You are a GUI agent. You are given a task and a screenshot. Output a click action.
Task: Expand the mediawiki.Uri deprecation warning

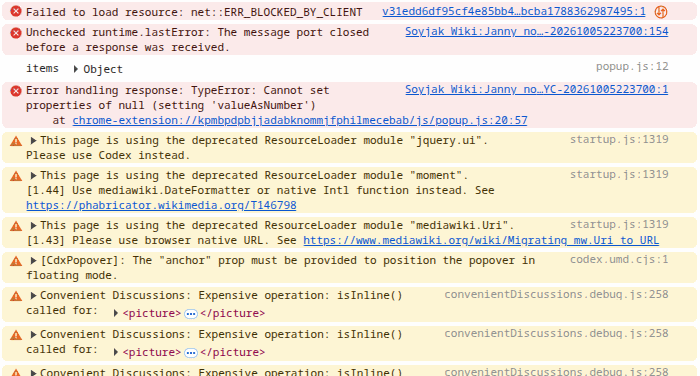[33, 226]
